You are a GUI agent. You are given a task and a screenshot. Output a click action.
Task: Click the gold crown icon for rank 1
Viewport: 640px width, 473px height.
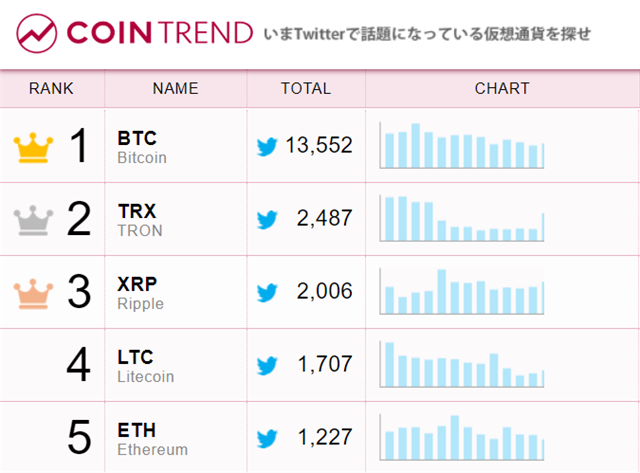(x=33, y=148)
